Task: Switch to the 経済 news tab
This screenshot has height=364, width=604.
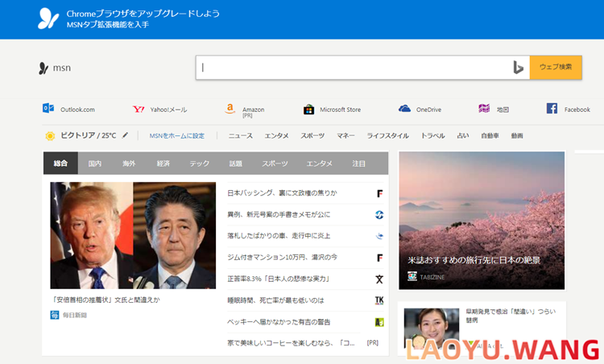Action: pos(163,163)
